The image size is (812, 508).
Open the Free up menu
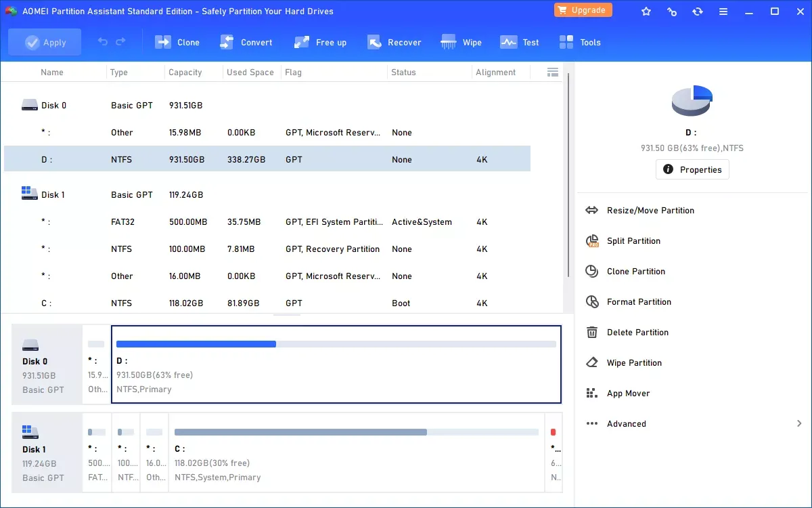point(320,42)
